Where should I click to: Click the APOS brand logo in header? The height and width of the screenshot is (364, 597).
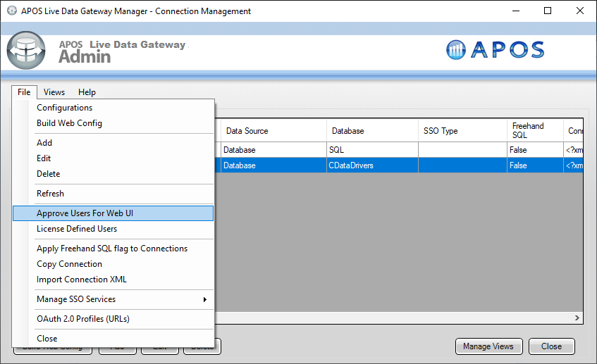coord(496,49)
